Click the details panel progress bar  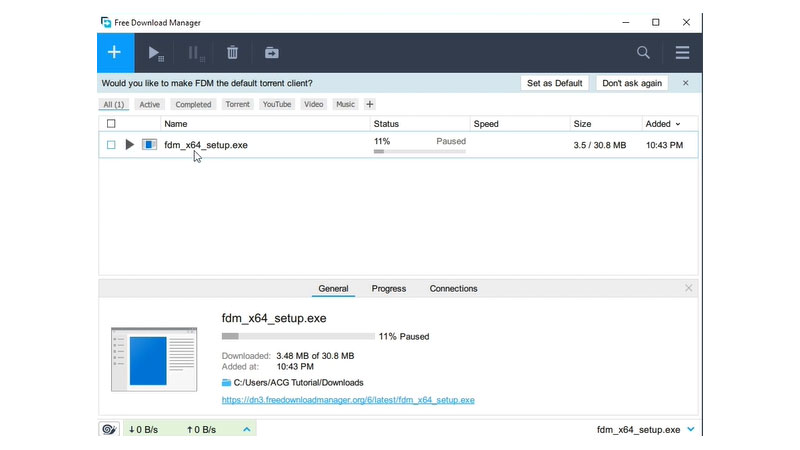[x=298, y=336]
